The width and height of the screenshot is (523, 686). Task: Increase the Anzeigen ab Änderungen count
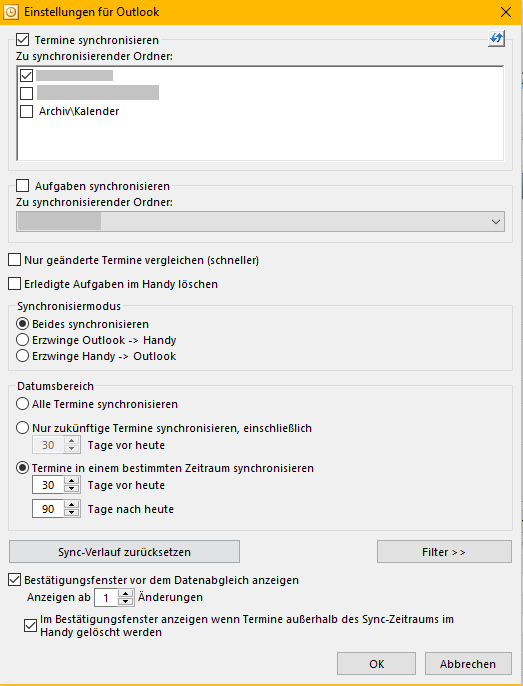[126, 593]
